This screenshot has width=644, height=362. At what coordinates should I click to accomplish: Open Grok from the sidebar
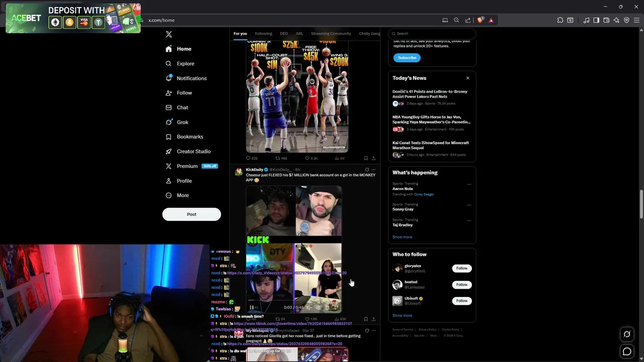(177, 122)
